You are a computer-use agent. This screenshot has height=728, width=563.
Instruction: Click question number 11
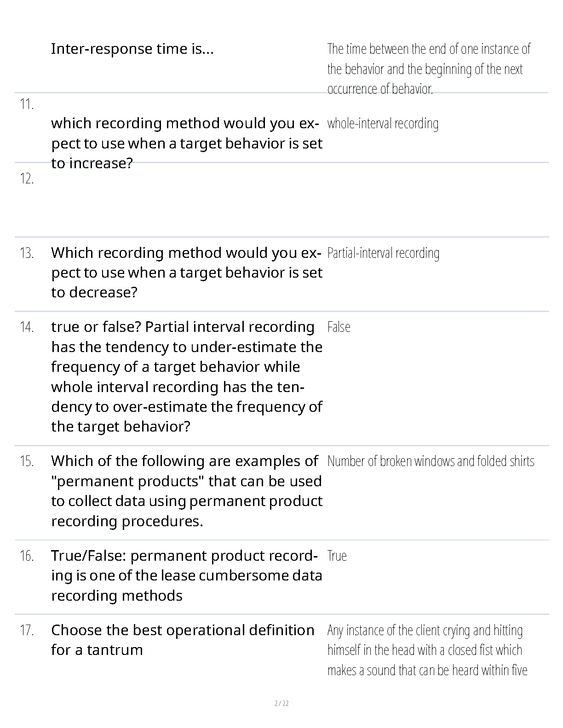pyautogui.click(x=27, y=104)
